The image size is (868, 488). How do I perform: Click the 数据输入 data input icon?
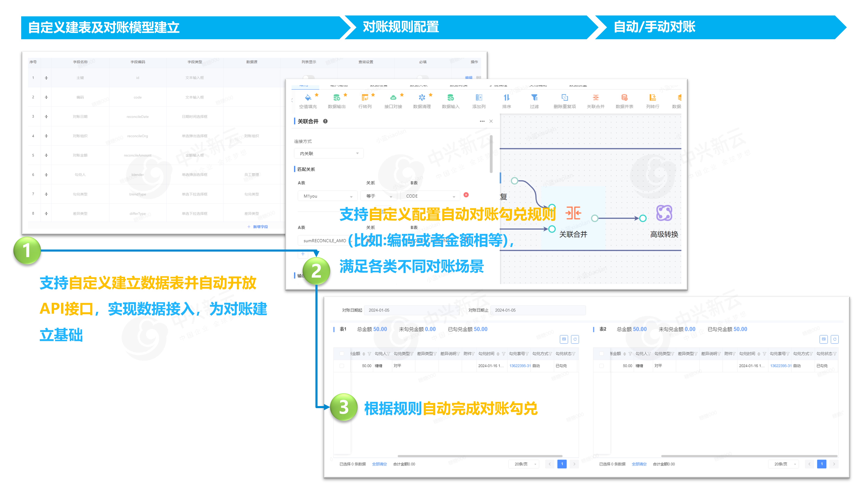(450, 98)
